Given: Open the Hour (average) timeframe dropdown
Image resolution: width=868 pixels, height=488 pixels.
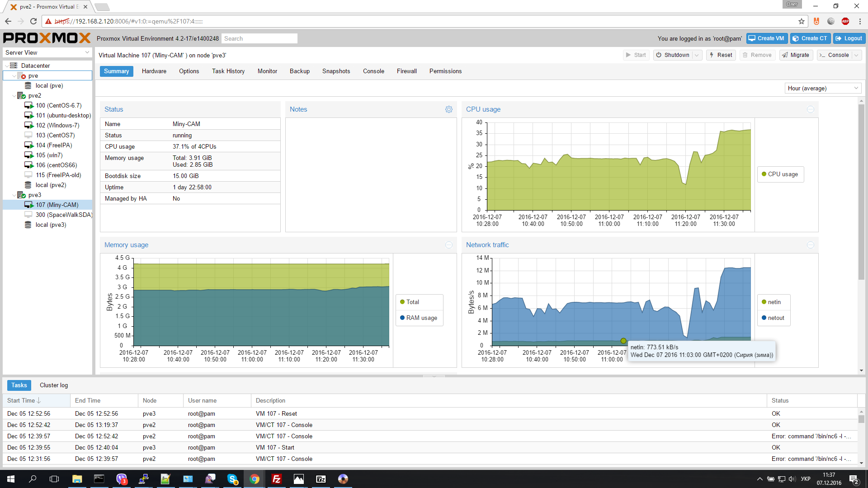Looking at the screenshot, I should coord(823,88).
